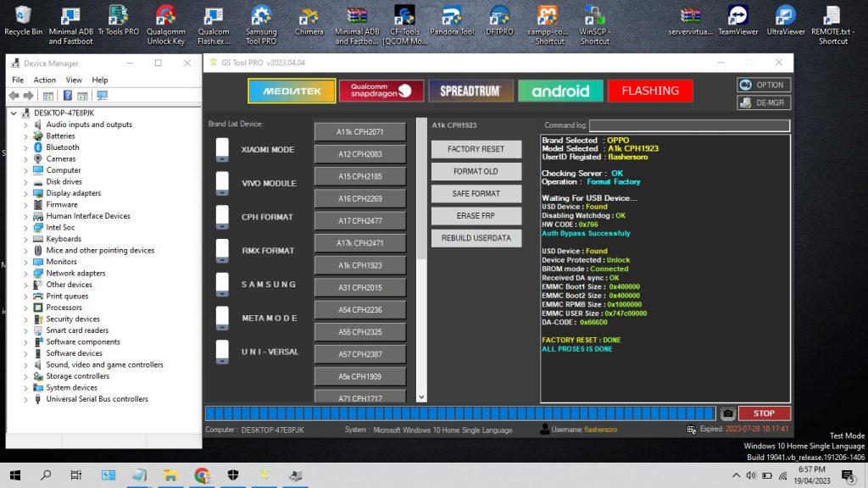Select XIAOMI MODE phone icon

(x=222, y=149)
